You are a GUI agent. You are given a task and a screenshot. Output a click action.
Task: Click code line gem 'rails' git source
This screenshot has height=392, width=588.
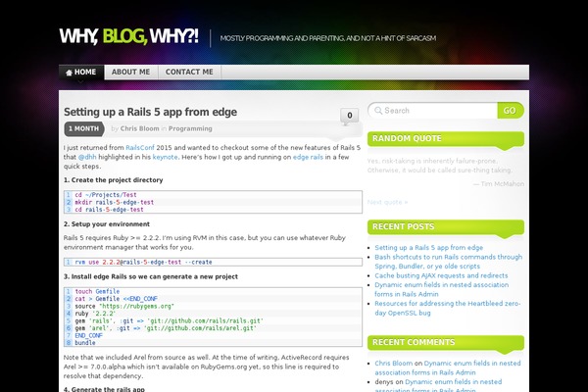click(170, 320)
